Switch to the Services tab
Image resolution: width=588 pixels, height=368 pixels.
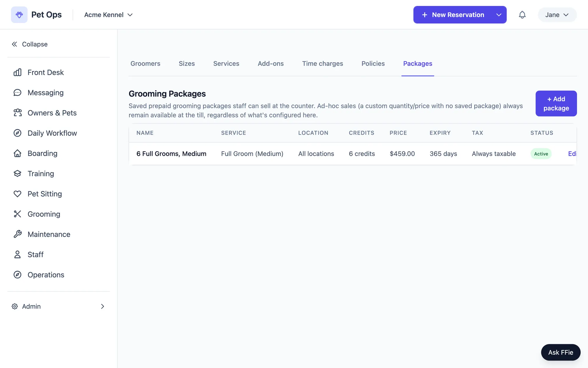point(226,64)
